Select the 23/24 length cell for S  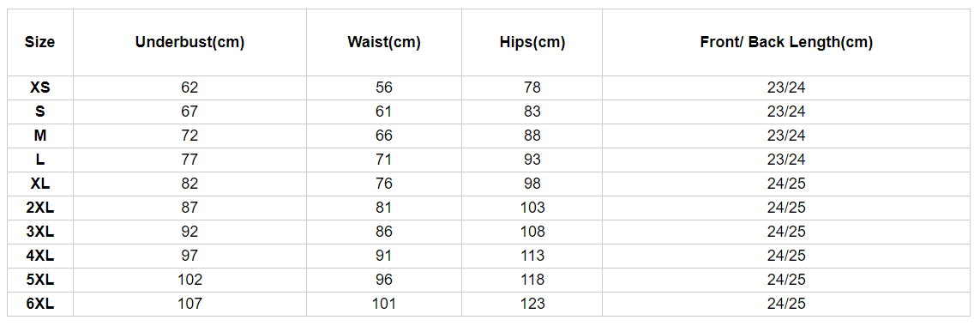click(786, 112)
